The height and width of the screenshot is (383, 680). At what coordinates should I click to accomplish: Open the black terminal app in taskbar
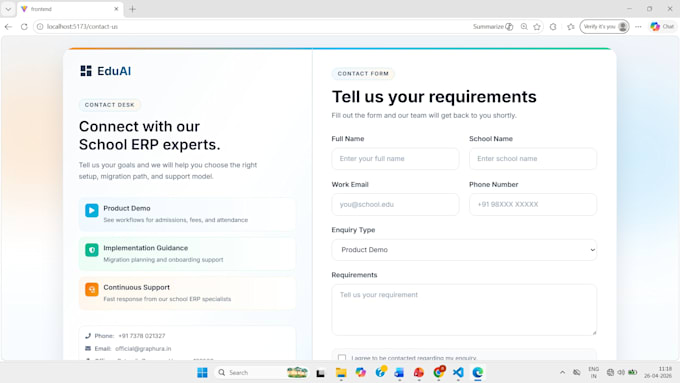320,373
